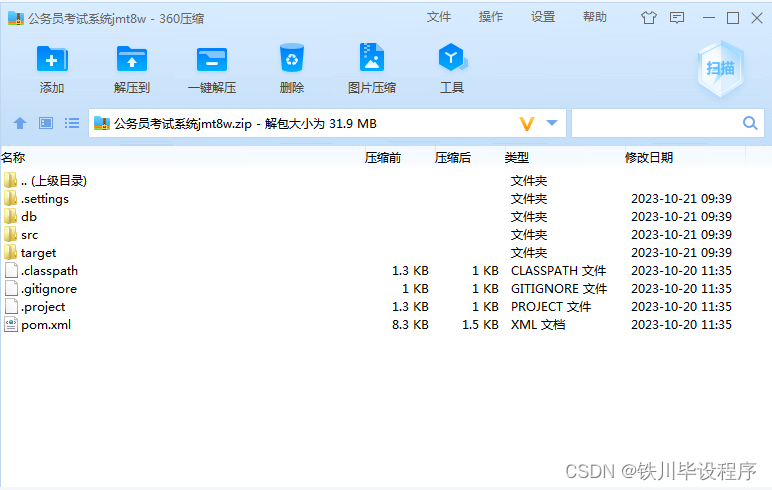
Task: Click the 扫描 (Scan) shield button
Action: (720, 68)
